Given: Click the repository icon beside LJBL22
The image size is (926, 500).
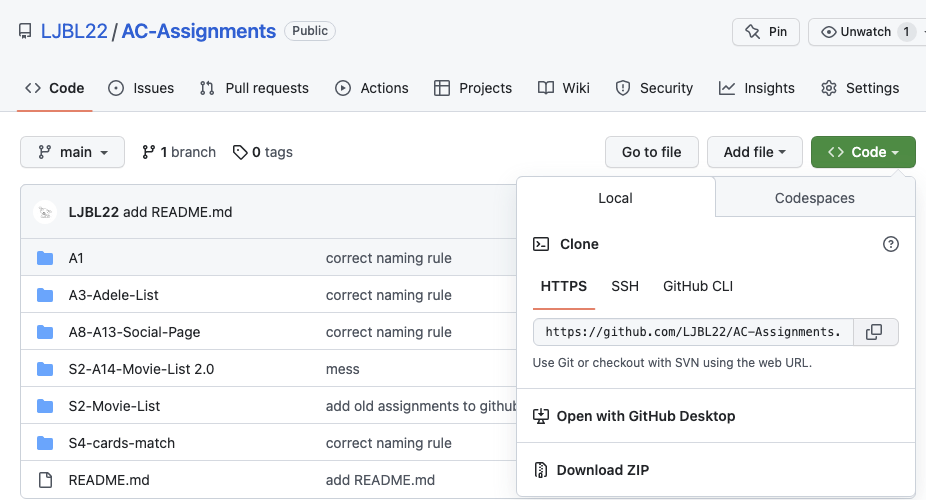Looking at the screenshot, I should pos(25,31).
